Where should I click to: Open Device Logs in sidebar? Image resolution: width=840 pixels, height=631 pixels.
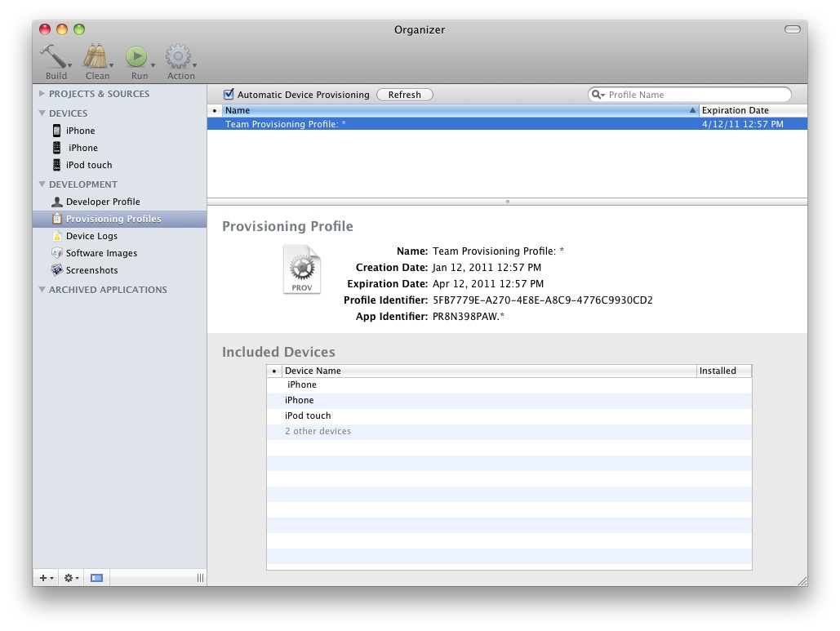[119, 236]
